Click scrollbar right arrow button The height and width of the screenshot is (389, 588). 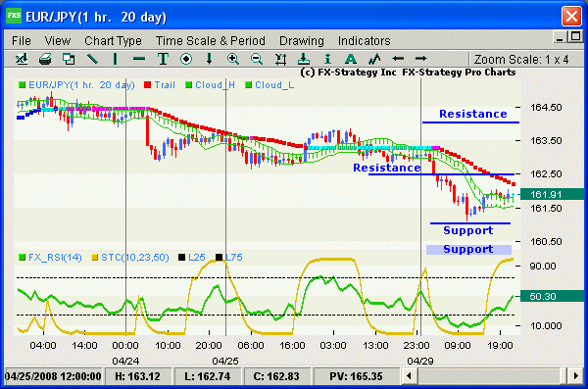tap(575, 375)
